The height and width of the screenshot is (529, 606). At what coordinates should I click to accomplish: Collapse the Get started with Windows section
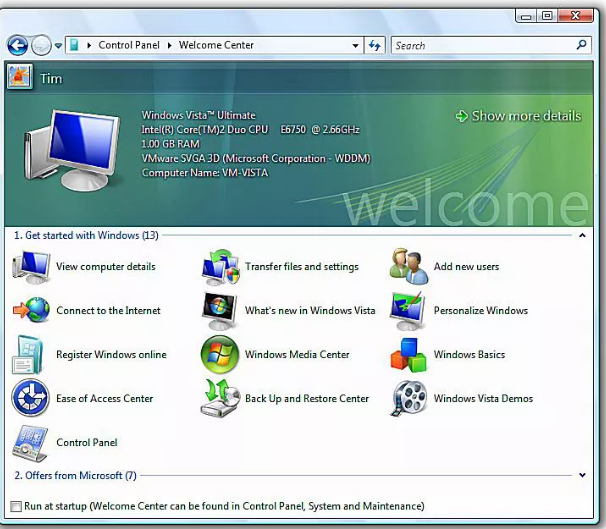[x=582, y=235]
